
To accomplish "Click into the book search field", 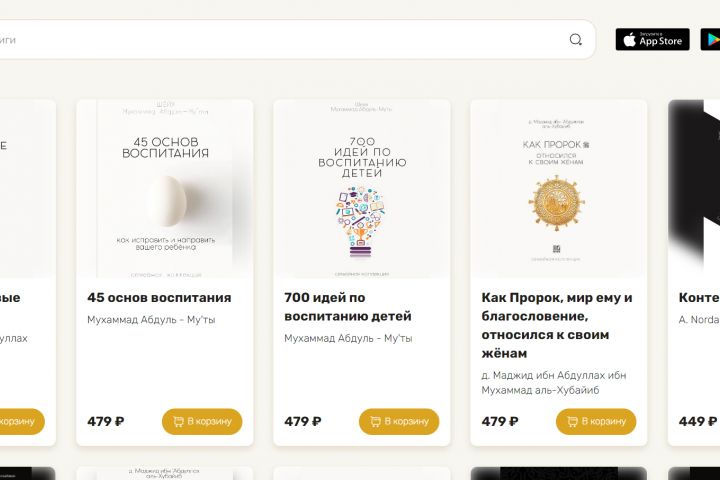I will pos(280,40).
